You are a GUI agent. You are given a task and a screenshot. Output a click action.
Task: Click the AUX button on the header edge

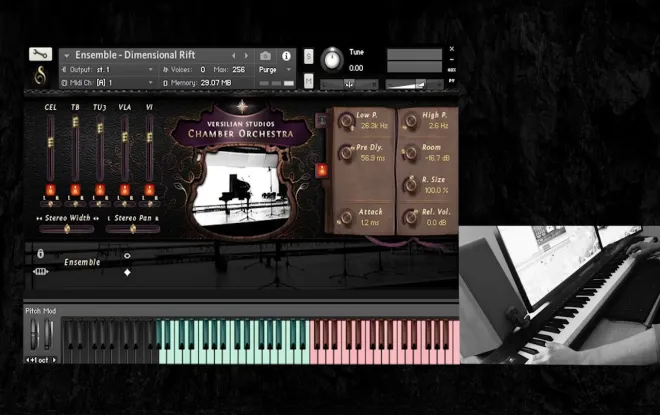click(x=452, y=70)
